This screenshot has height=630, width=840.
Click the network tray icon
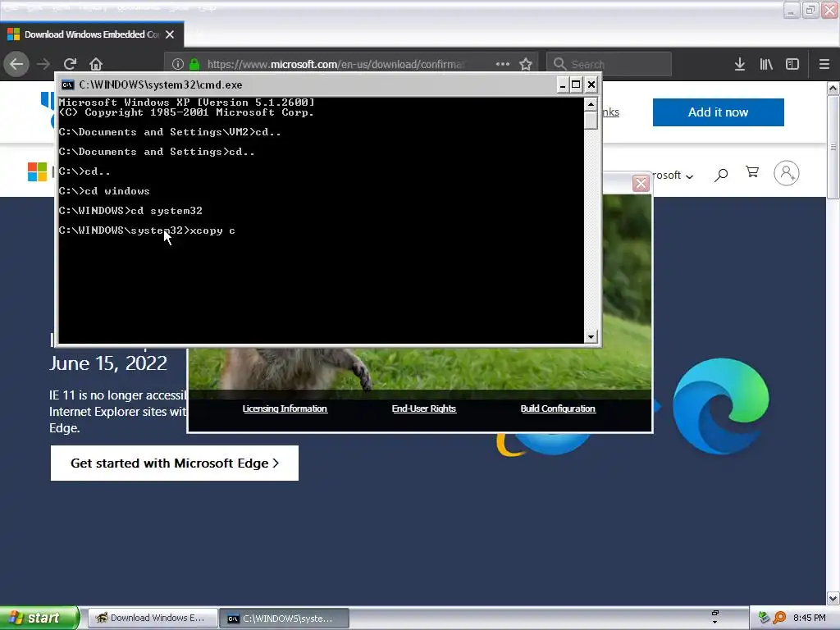point(764,618)
